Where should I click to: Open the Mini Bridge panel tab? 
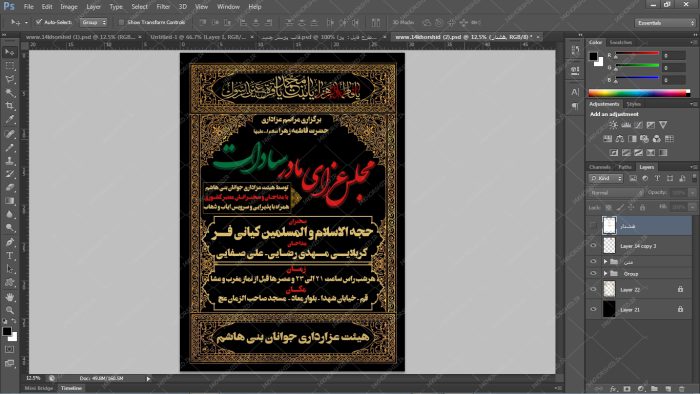point(38,388)
